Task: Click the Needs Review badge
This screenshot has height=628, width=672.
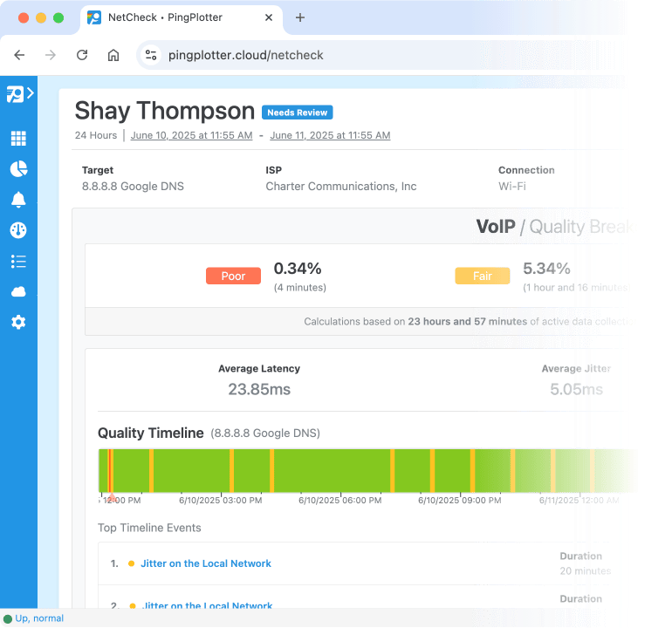Action: click(x=298, y=113)
